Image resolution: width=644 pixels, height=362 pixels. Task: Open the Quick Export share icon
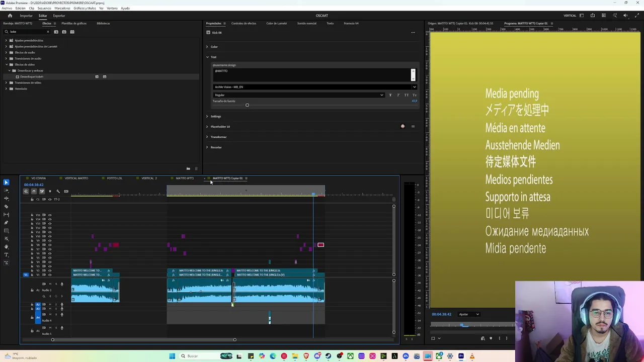[x=593, y=16]
